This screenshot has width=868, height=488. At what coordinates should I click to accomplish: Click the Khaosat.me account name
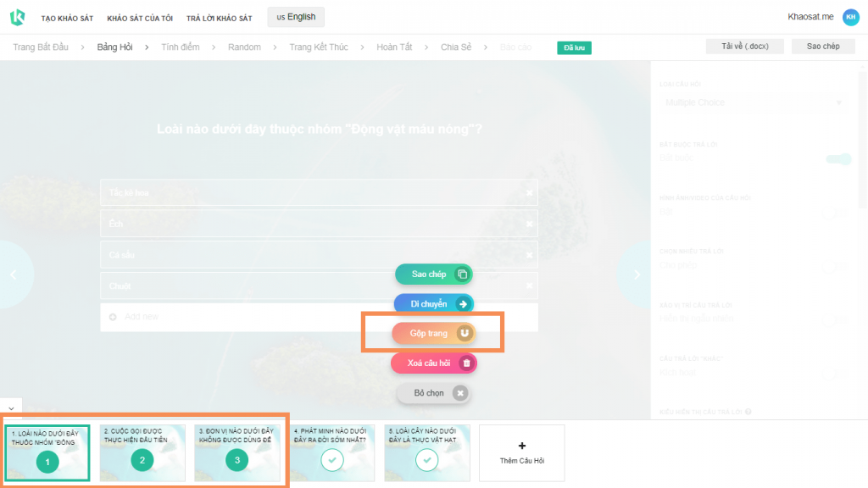tap(810, 17)
